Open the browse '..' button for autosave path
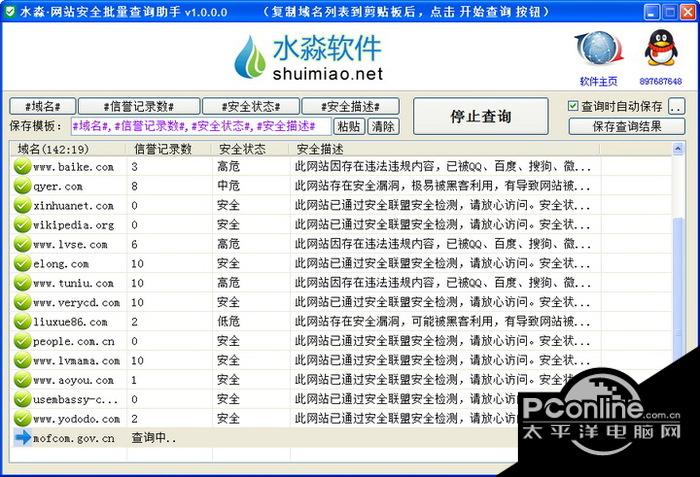The image size is (700, 477). click(x=676, y=106)
